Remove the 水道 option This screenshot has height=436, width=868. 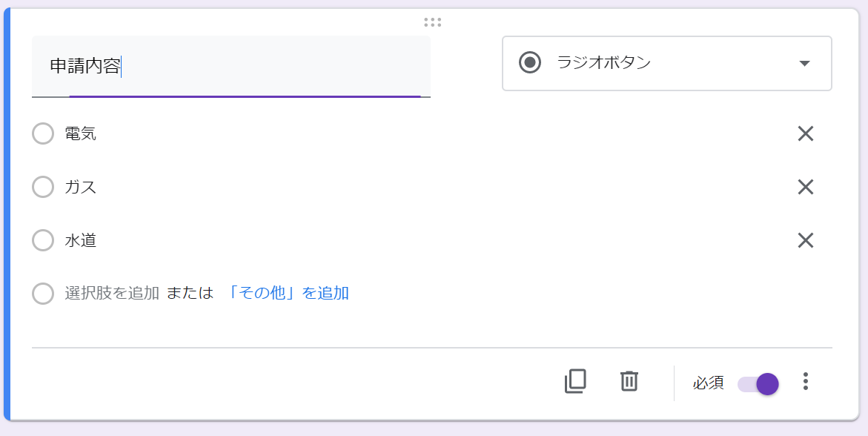805,240
